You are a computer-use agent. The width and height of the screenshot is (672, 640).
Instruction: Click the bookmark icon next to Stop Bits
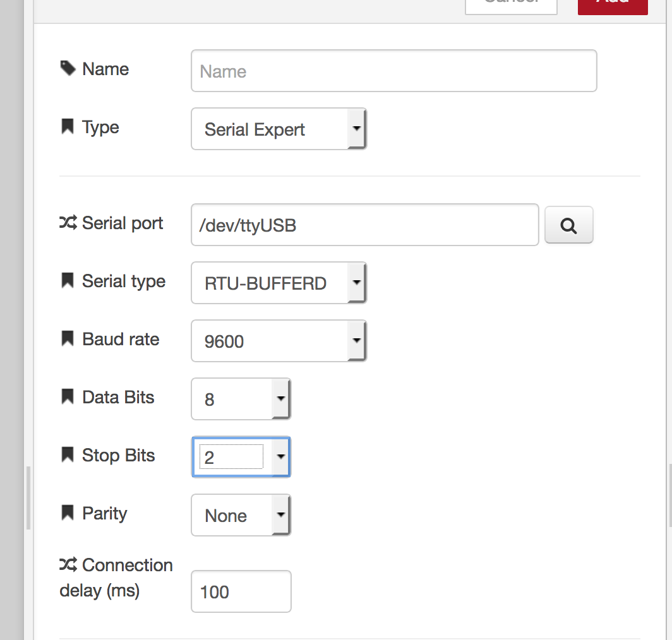click(x=67, y=454)
